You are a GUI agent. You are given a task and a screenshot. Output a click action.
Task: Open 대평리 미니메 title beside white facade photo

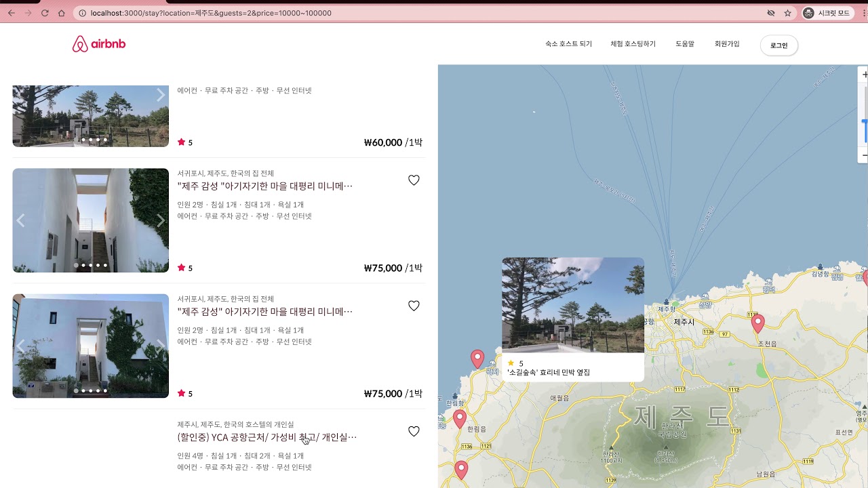265,312
